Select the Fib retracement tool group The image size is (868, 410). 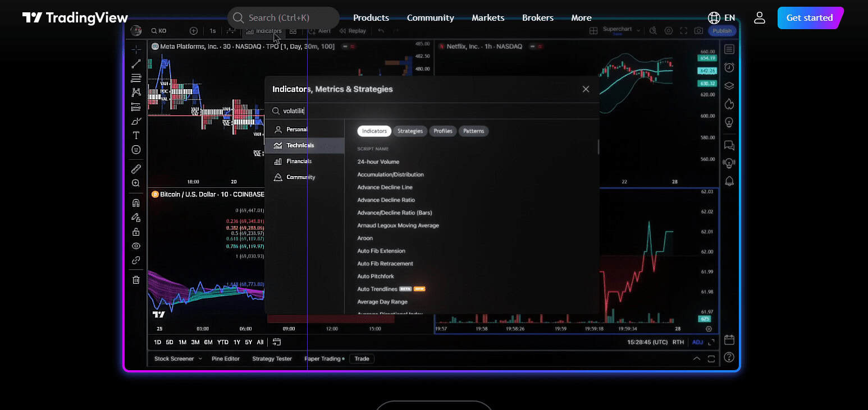click(136, 78)
